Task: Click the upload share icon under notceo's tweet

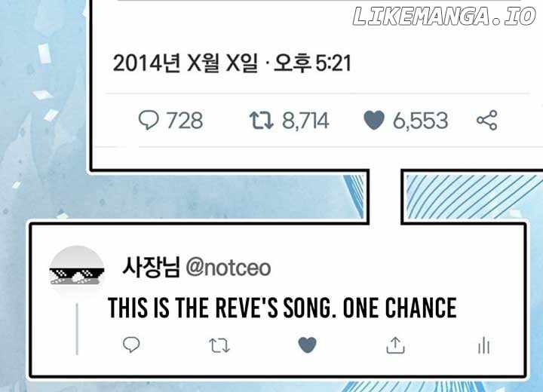Action: 395,345
